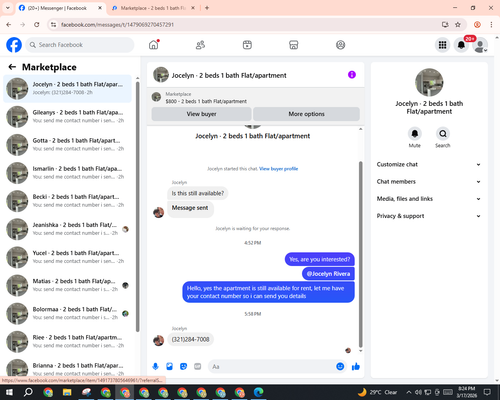Open the account avatar menu
500x400 pixels.
coord(480,45)
